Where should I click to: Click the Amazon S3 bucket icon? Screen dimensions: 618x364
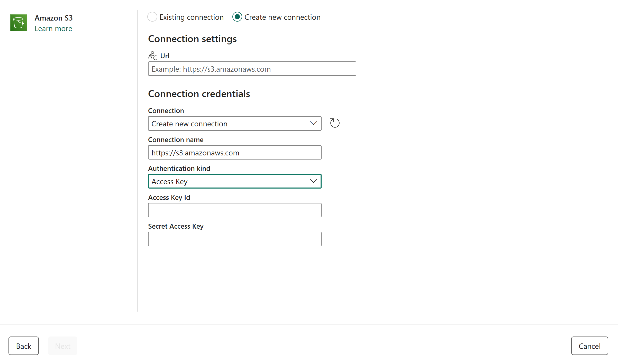click(x=19, y=23)
